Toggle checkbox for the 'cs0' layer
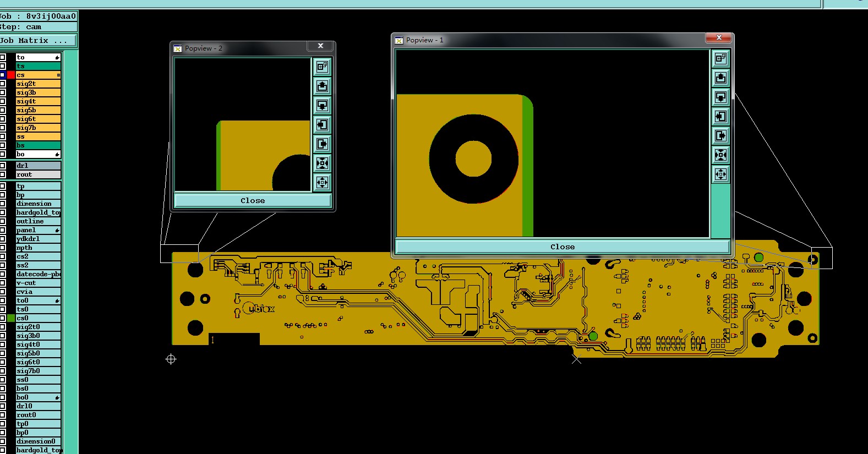Screen dimensions: 868x454 [3, 318]
